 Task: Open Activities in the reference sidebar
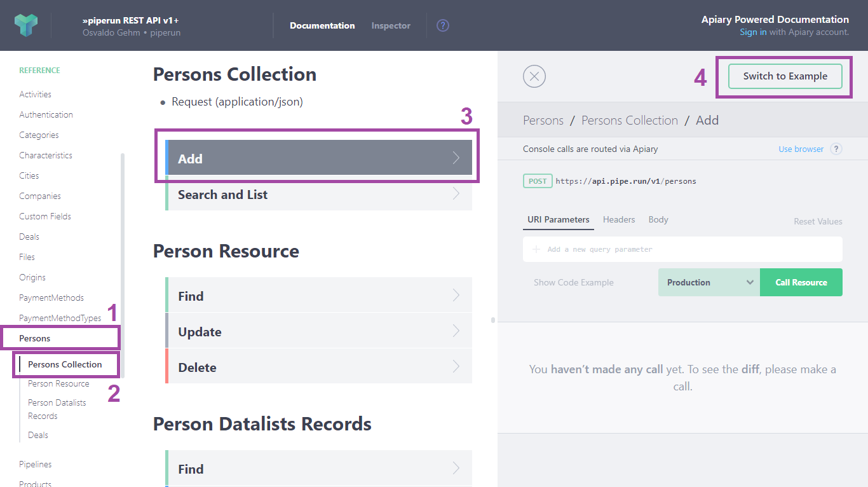(x=35, y=94)
